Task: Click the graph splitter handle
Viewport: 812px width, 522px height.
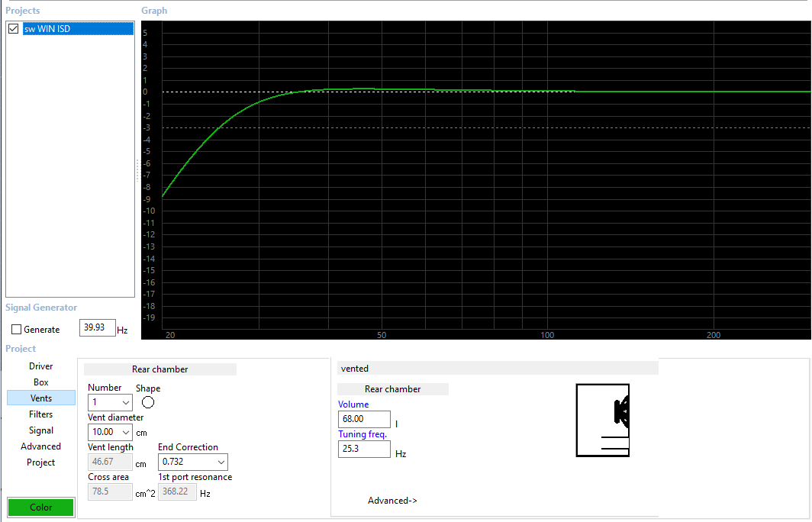Action: click(x=137, y=171)
